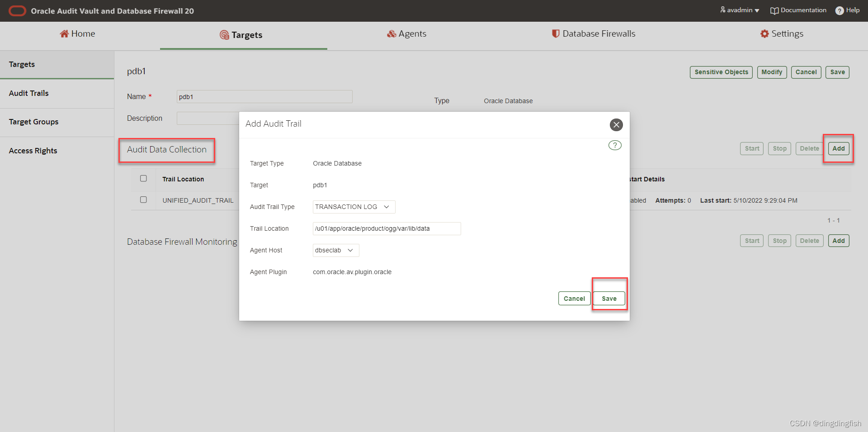Click the dialog help question icon
This screenshot has width=868, height=432.
click(x=615, y=145)
